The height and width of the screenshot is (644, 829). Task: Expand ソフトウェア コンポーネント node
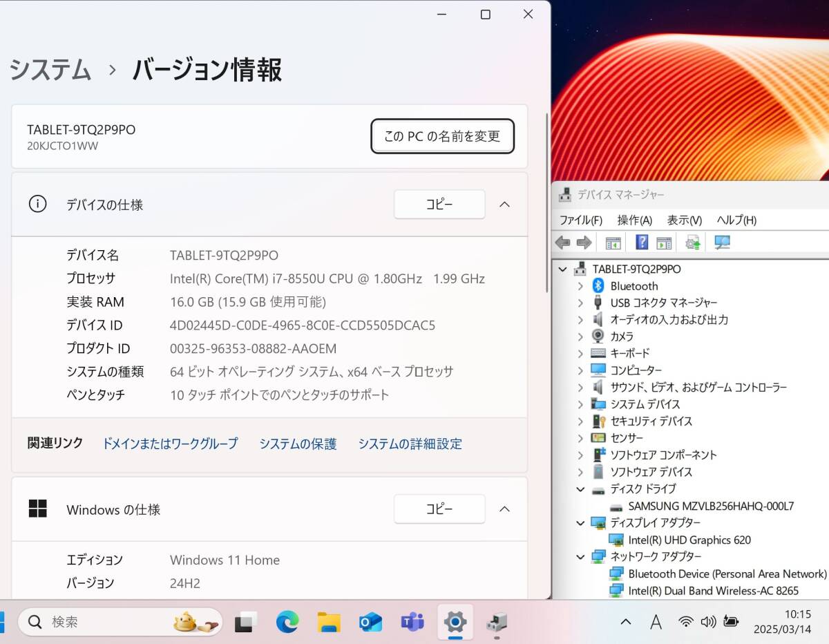click(580, 455)
